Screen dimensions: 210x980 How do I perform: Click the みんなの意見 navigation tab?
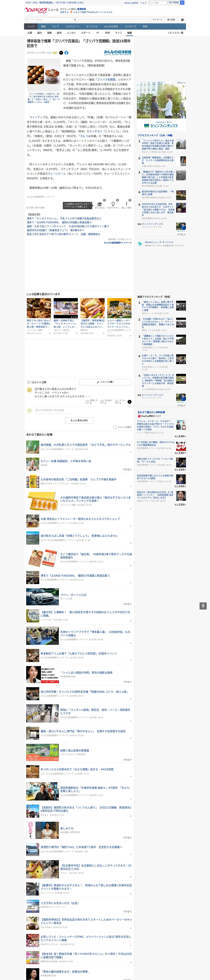111,27
